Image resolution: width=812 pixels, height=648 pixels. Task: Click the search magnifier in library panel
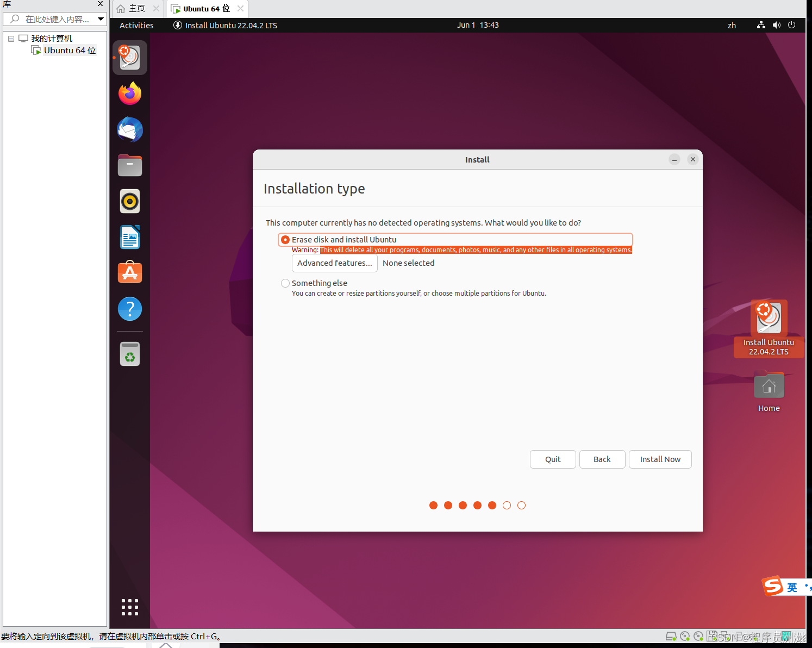pyautogui.click(x=15, y=19)
